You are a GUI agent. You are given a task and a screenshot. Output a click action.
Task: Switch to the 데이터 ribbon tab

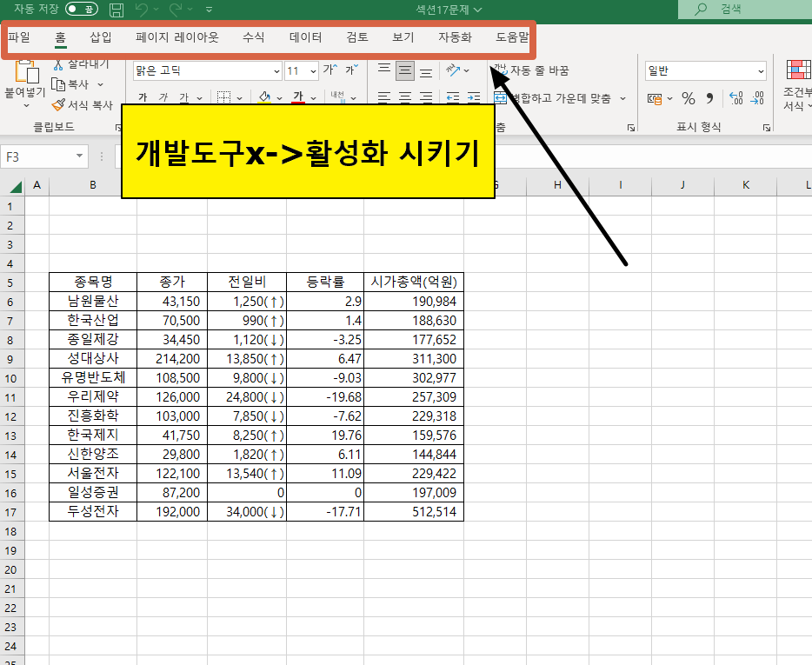303,38
